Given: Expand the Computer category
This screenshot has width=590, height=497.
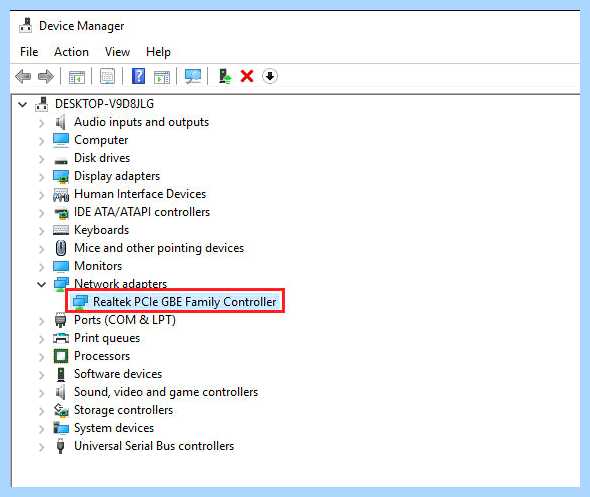Looking at the screenshot, I should [x=41, y=141].
